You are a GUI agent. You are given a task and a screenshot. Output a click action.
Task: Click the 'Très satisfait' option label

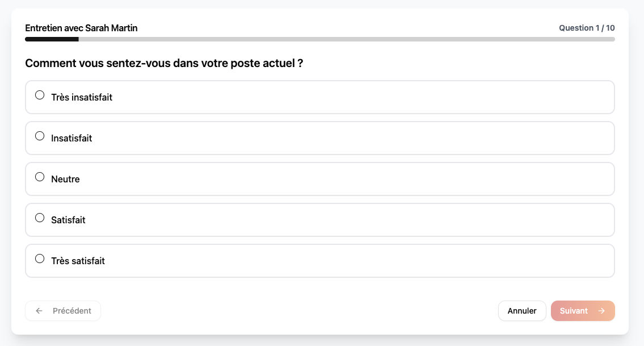point(78,261)
